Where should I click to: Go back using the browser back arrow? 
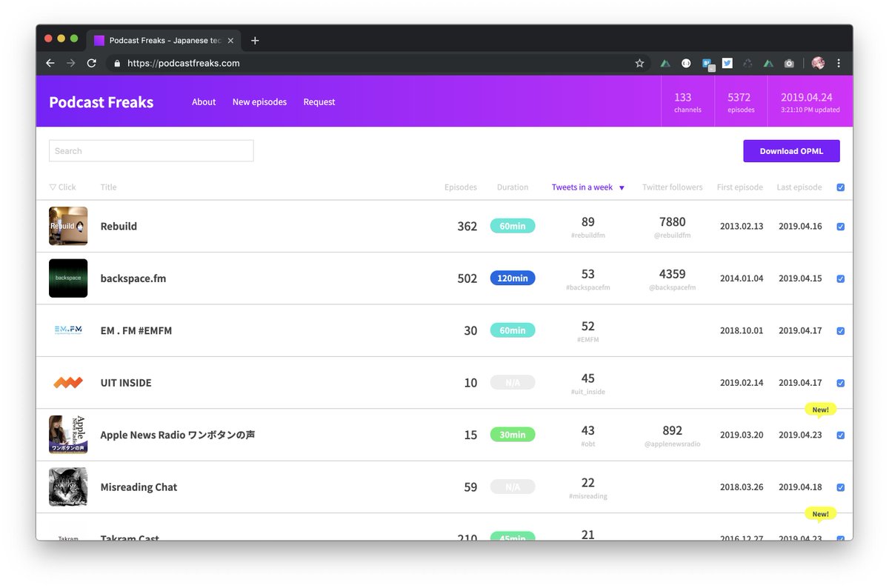50,64
